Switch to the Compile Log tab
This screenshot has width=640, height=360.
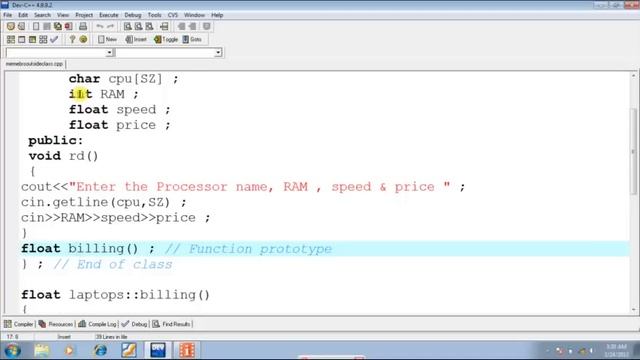97,324
